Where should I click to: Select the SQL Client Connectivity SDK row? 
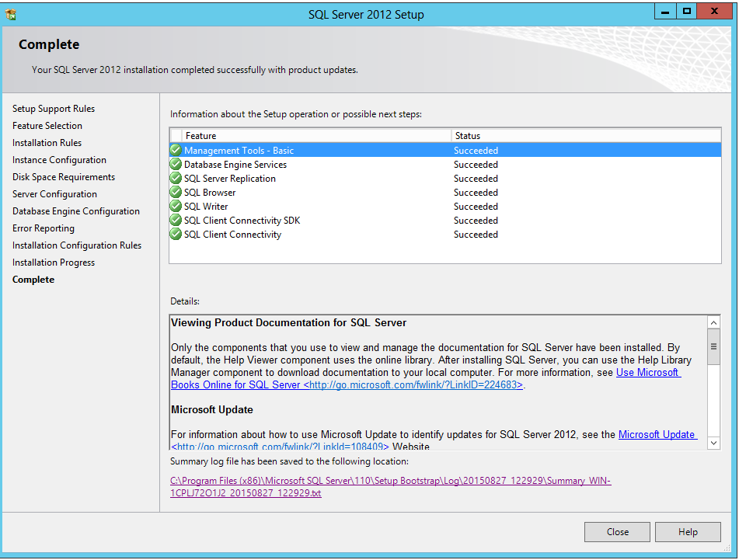445,221
